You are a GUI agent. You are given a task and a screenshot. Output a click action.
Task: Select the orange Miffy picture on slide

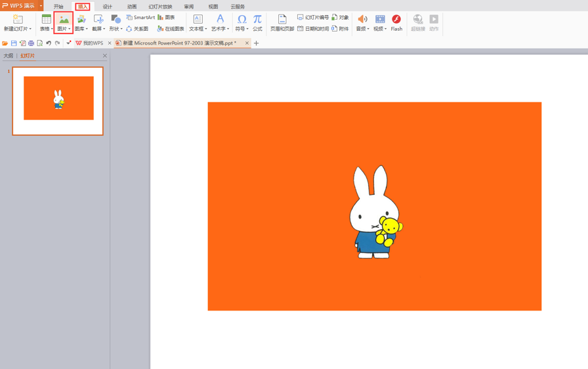coord(375,206)
